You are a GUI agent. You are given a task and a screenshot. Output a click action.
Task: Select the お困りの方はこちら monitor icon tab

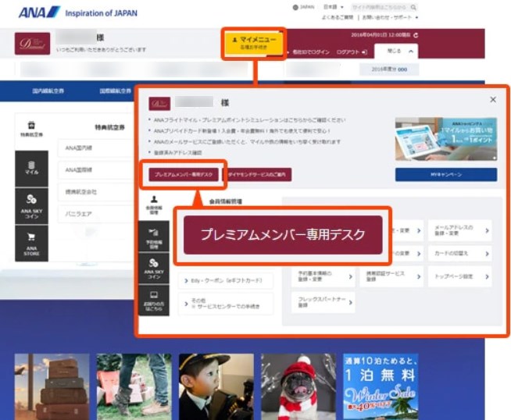point(154,301)
